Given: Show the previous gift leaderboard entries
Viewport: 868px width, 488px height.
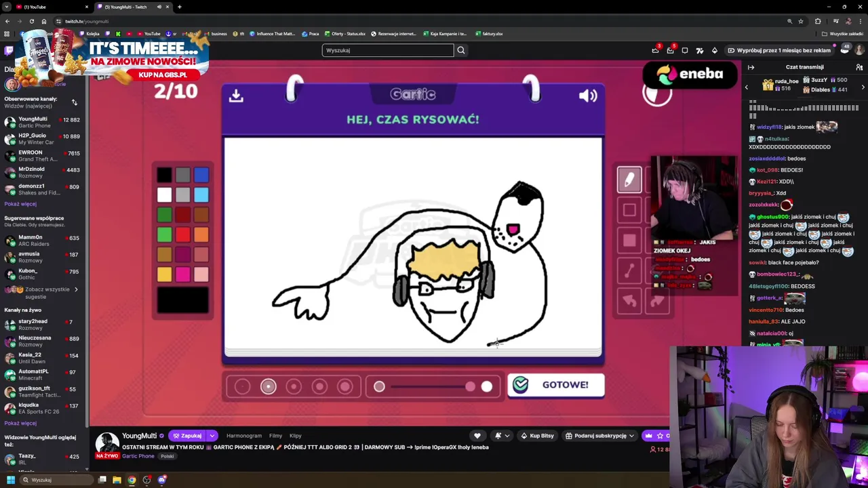Looking at the screenshot, I should 747,87.
